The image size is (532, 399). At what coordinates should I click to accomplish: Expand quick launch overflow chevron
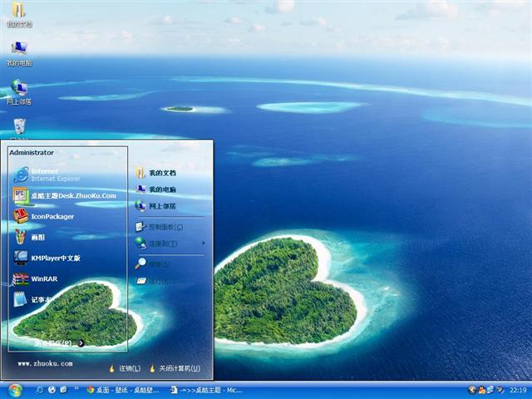click(76, 388)
